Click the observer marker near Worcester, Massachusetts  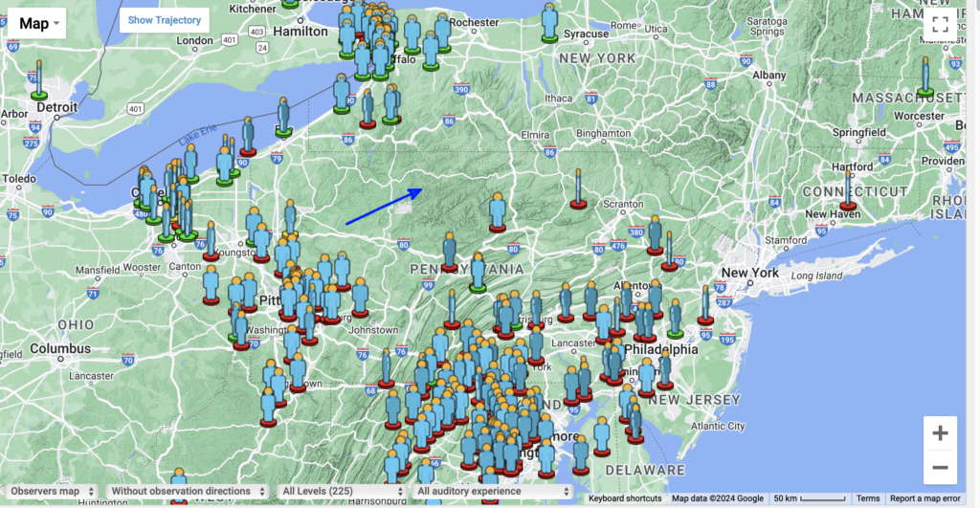[925, 77]
